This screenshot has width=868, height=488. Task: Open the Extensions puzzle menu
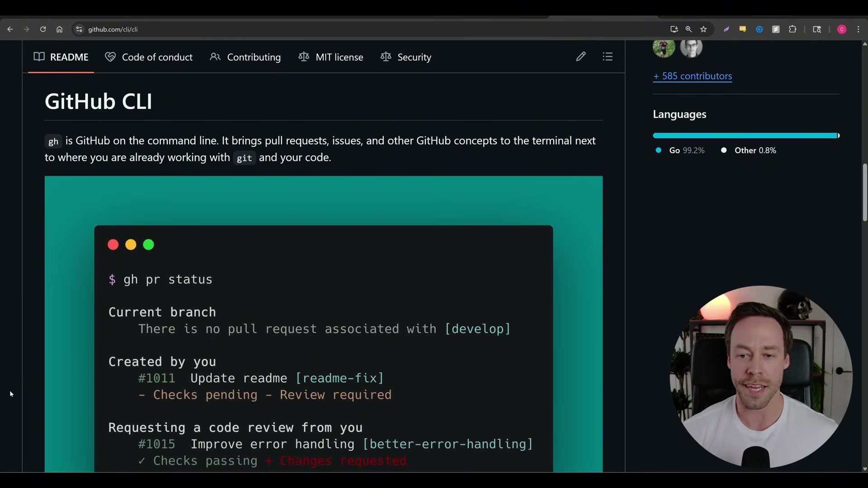pyautogui.click(x=793, y=29)
